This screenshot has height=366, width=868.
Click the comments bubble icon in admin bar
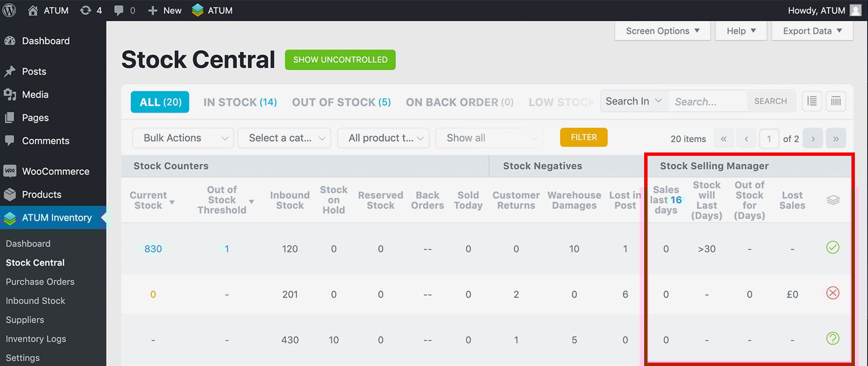click(119, 10)
